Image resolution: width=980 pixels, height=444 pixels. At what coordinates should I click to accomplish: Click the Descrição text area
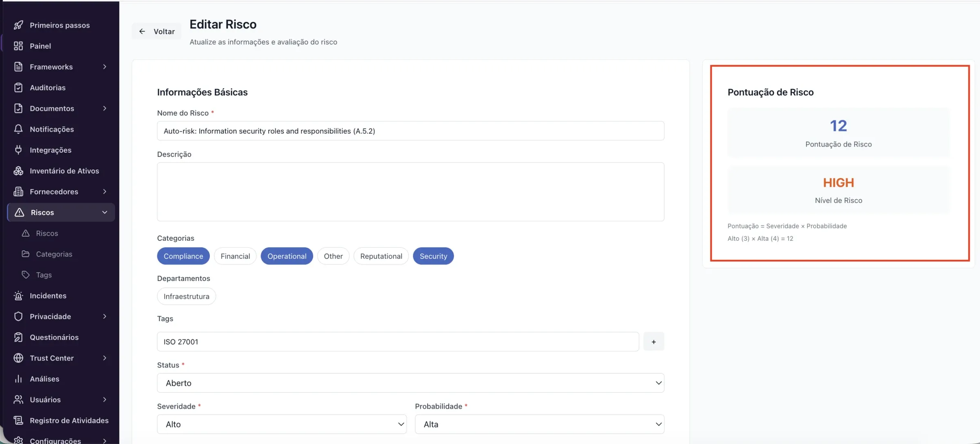410,192
